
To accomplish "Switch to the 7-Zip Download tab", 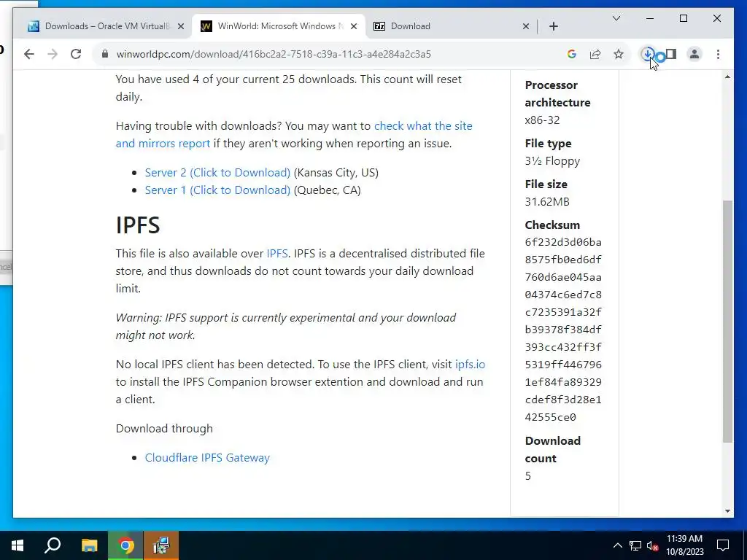I will (x=450, y=26).
